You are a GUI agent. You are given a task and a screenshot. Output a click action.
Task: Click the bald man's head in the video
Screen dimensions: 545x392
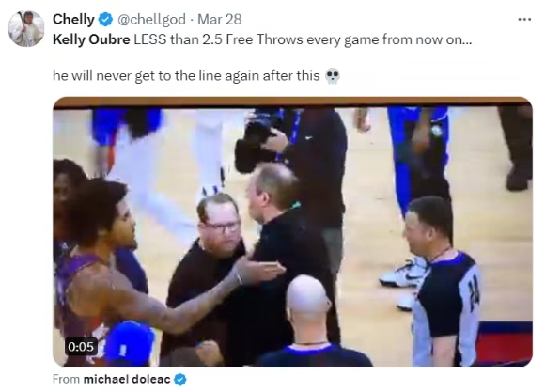pyautogui.click(x=306, y=297)
